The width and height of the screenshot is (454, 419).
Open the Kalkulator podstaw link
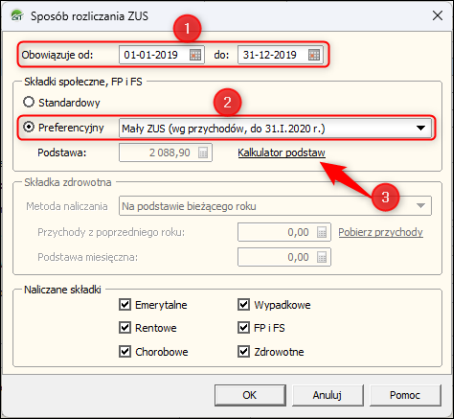281,153
